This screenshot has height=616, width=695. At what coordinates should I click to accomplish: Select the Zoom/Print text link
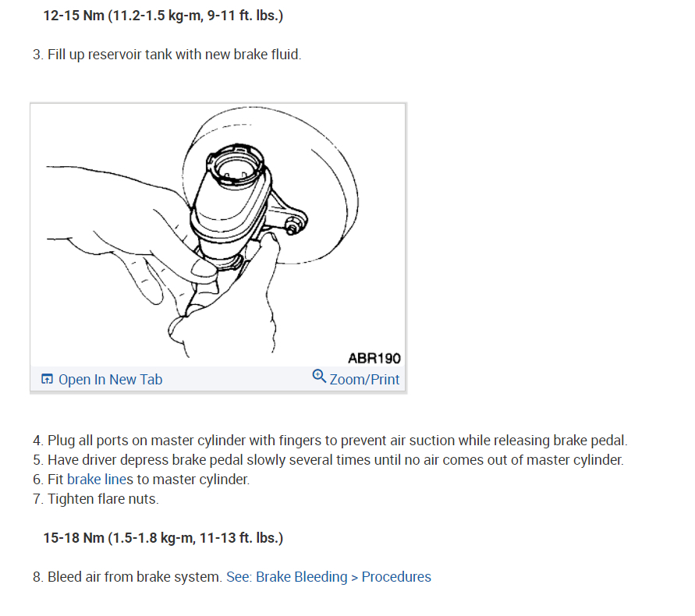tap(364, 380)
